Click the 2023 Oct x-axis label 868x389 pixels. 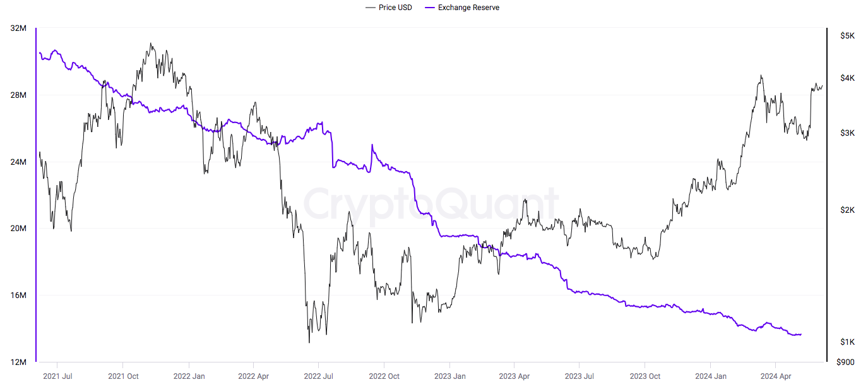pos(645,376)
